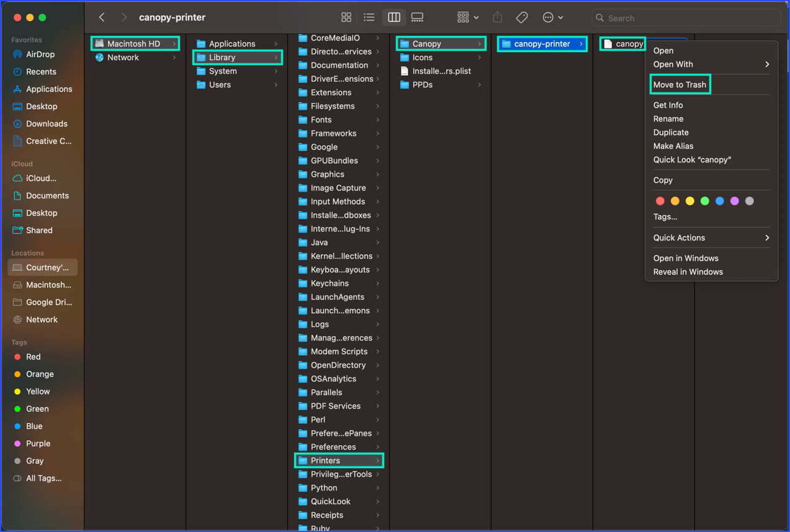790x532 pixels.
Task: Select the canopy file
Action: 623,43
